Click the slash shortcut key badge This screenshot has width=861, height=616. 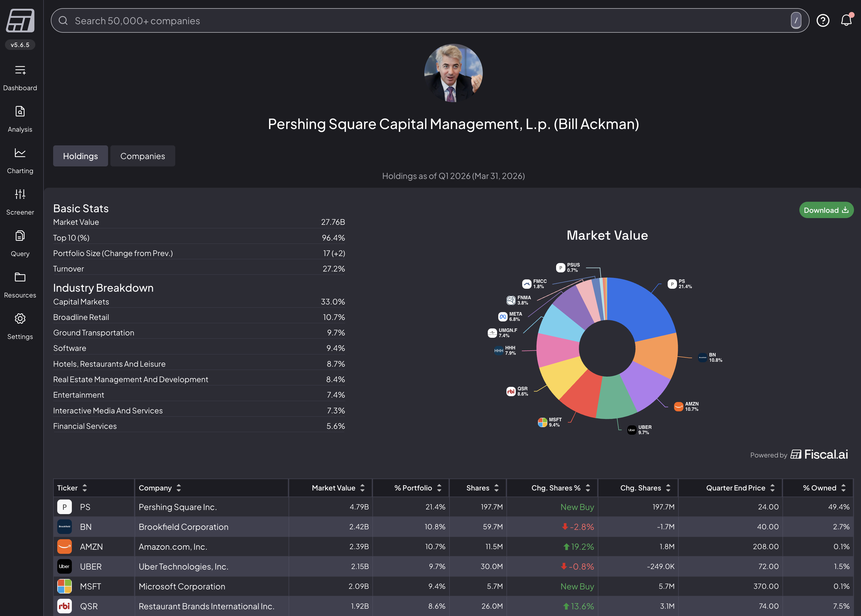coord(796,20)
